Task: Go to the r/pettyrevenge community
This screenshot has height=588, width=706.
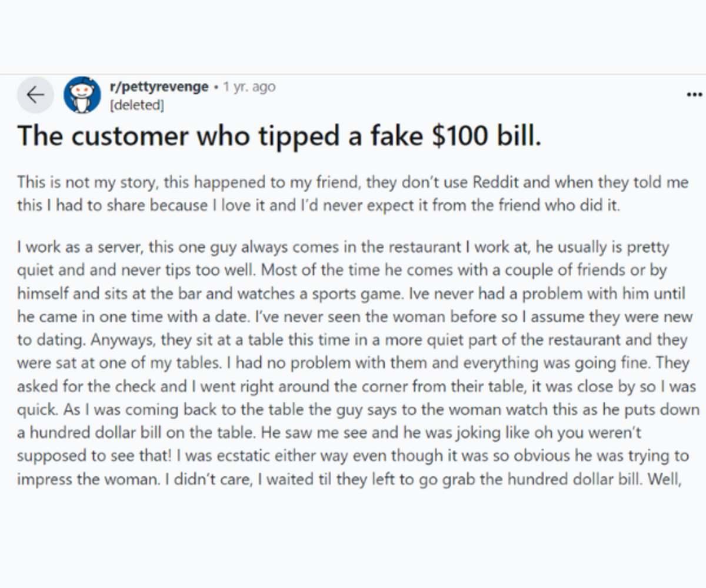Action: tap(159, 87)
